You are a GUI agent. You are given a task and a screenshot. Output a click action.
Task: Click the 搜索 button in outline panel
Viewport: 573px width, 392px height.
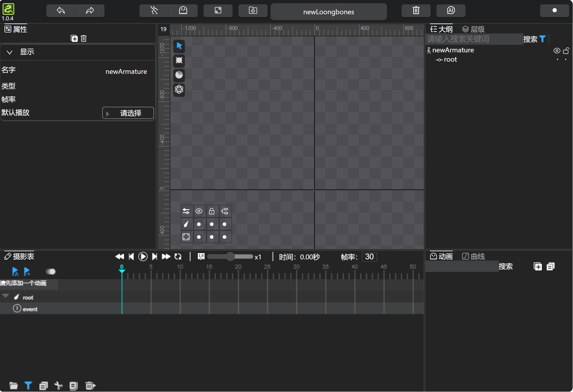click(x=530, y=39)
